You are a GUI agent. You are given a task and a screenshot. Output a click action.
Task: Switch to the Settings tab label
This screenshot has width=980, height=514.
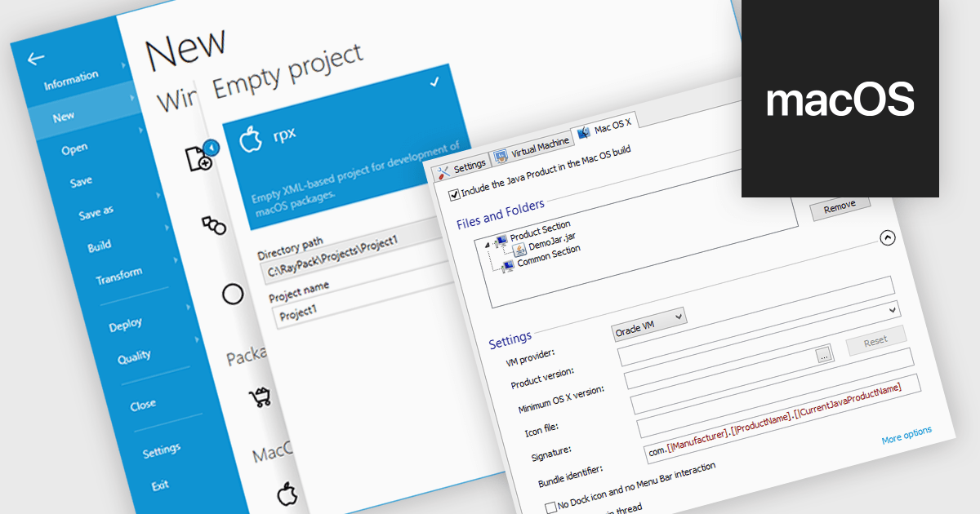click(470, 166)
